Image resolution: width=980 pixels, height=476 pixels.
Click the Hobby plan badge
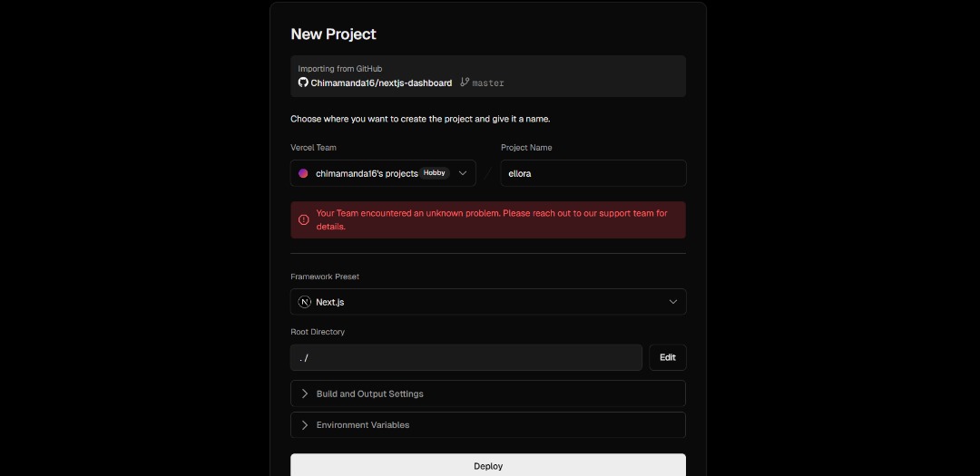(435, 173)
